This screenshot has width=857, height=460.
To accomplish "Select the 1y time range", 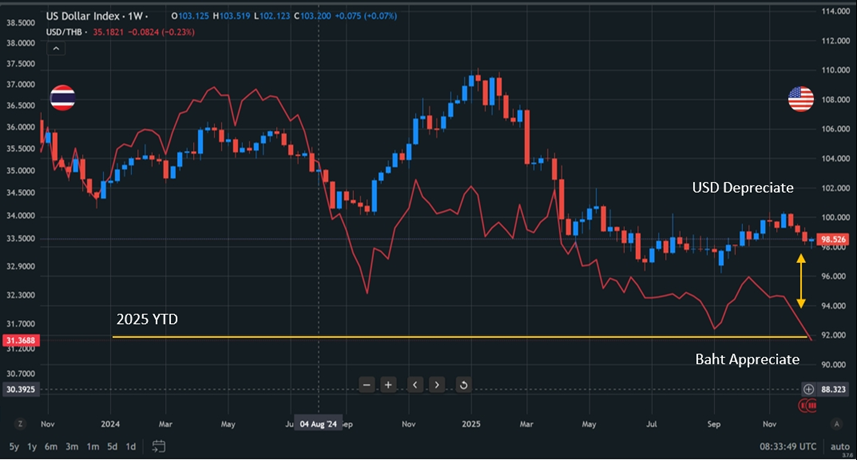I will [33, 446].
